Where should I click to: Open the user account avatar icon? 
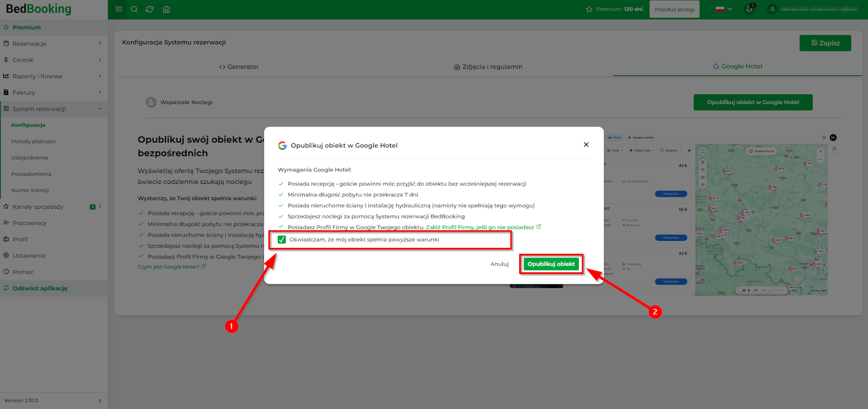[773, 9]
